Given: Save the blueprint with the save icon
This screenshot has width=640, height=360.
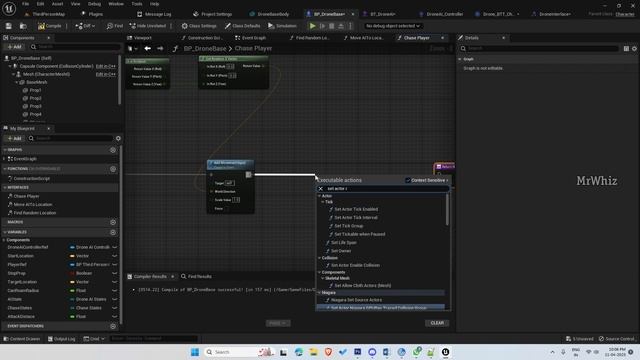Looking at the screenshot, I should click(x=8, y=26).
